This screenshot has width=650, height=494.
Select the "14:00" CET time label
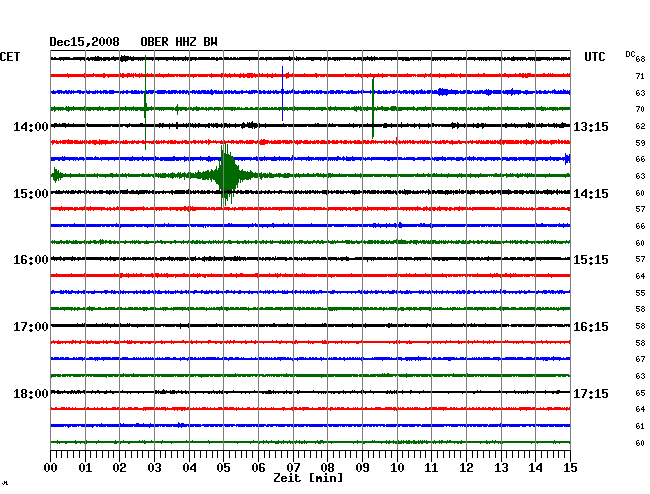pos(31,126)
